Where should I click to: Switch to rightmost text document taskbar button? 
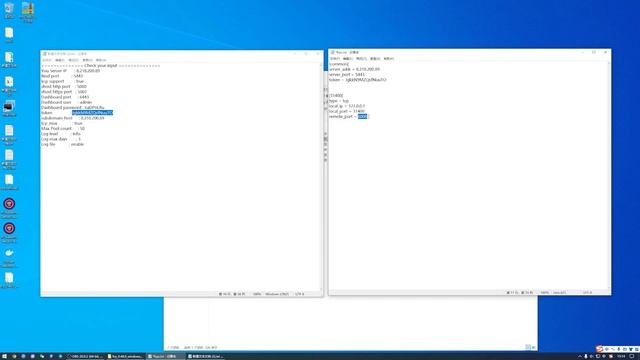pos(205,356)
